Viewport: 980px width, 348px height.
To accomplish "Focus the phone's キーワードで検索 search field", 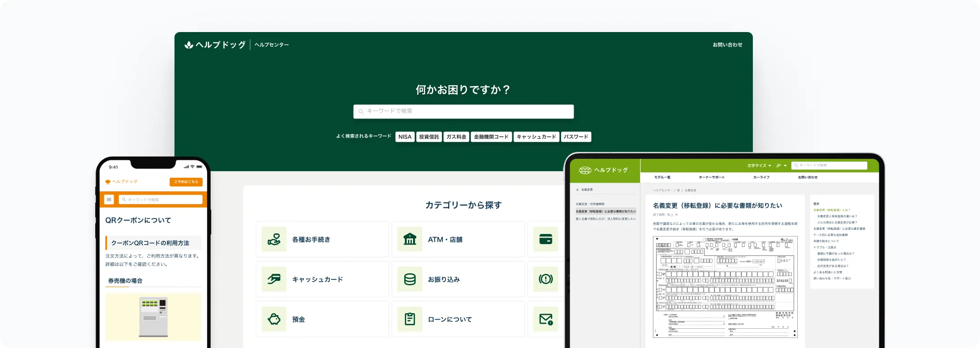I will pyautogui.click(x=161, y=200).
